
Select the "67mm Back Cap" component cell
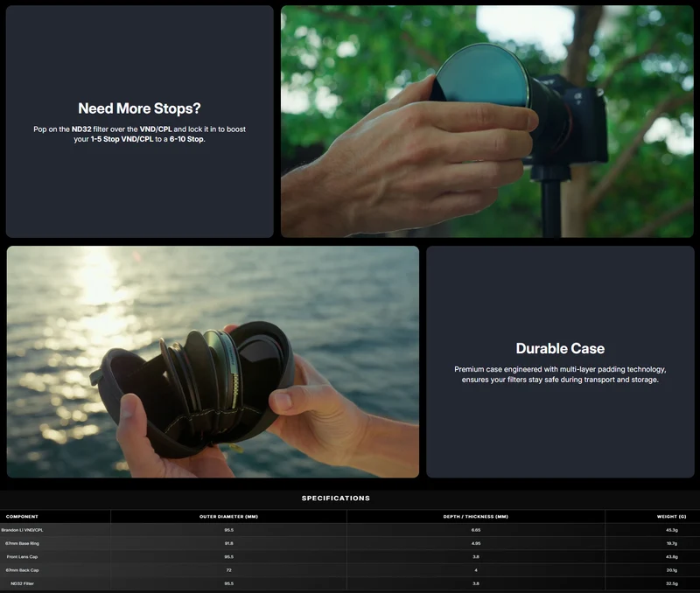tap(22, 570)
